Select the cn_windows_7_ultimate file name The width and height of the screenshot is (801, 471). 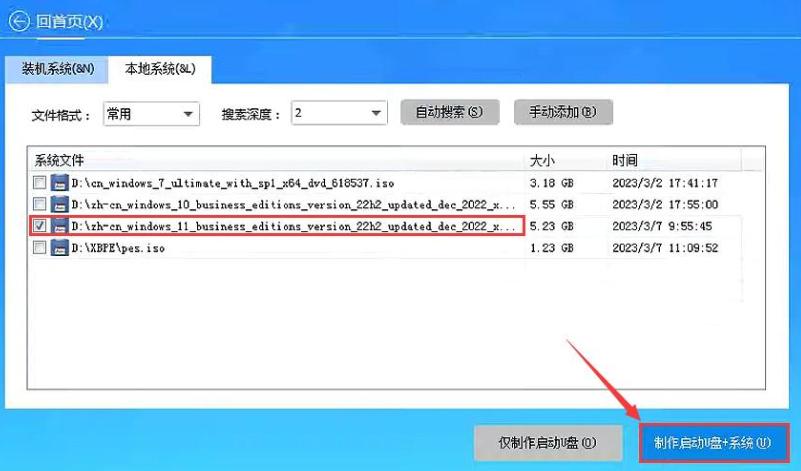click(x=232, y=183)
